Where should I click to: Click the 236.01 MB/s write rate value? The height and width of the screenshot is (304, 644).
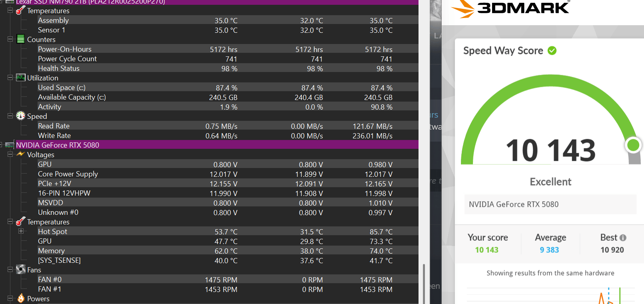(x=372, y=136)
